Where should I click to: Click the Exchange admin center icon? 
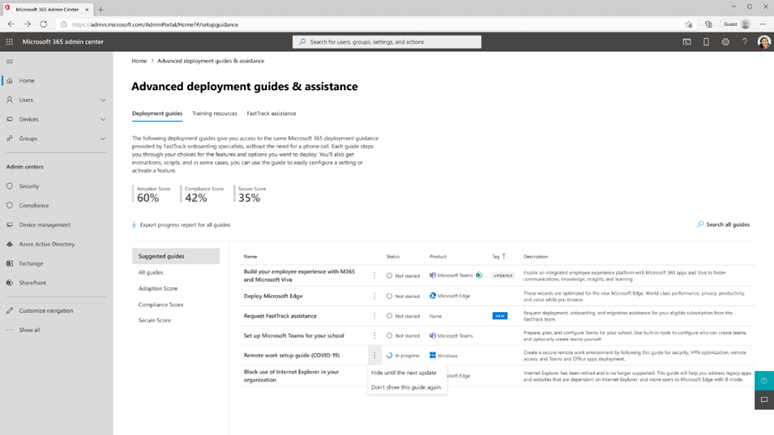[9, 263]
